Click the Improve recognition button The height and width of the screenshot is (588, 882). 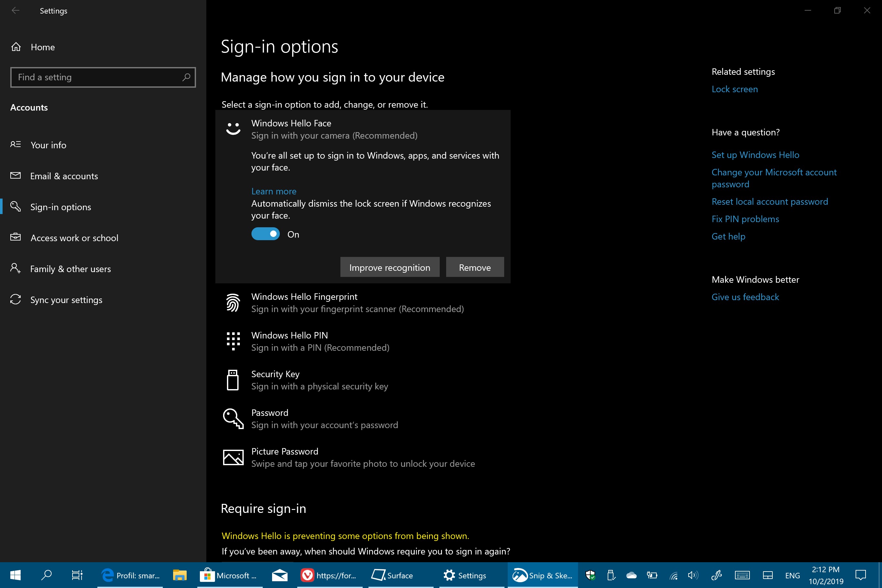[390, 267]
